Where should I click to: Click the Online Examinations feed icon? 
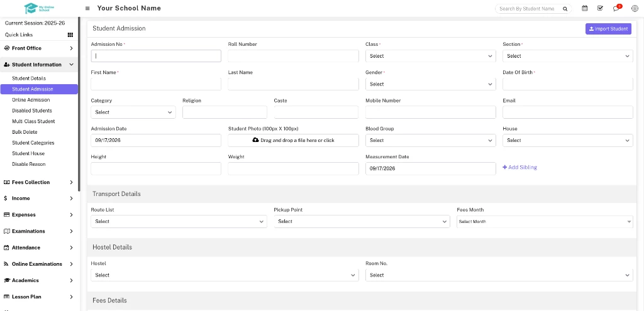tap(6, 264)
